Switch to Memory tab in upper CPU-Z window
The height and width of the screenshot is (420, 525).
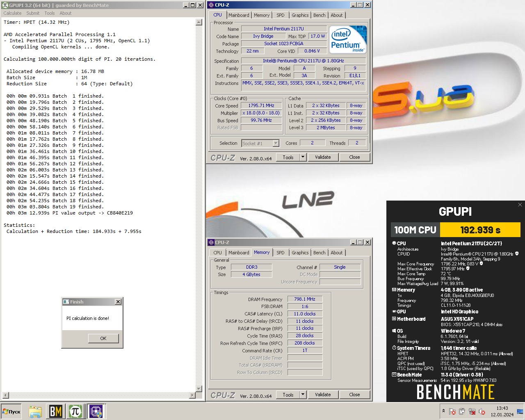[x=262, y=15]
